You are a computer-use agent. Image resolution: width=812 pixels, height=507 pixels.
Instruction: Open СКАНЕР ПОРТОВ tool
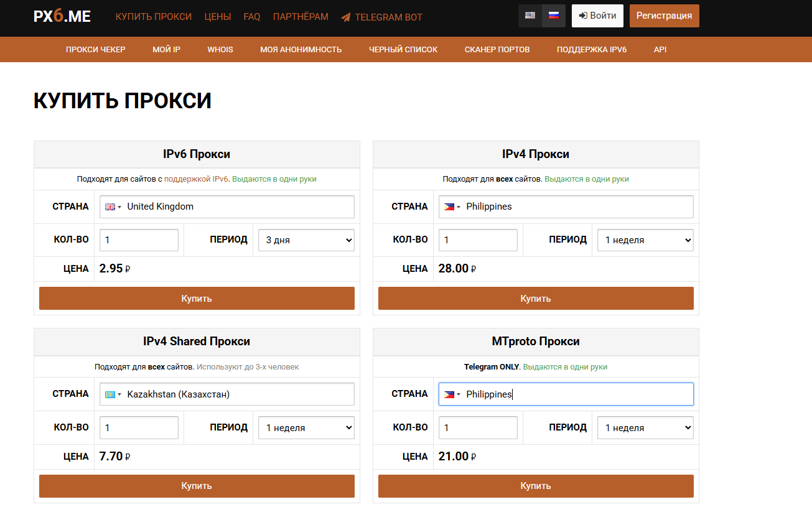point(497,50)
